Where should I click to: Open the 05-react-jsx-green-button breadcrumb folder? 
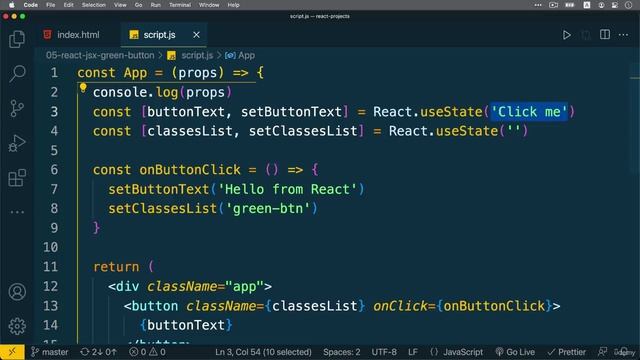pos(100,55)
